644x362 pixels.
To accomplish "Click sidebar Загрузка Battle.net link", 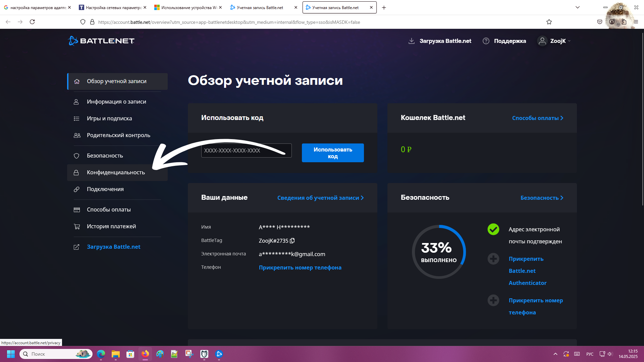I will pyautogui.click(x=113, y=247).
